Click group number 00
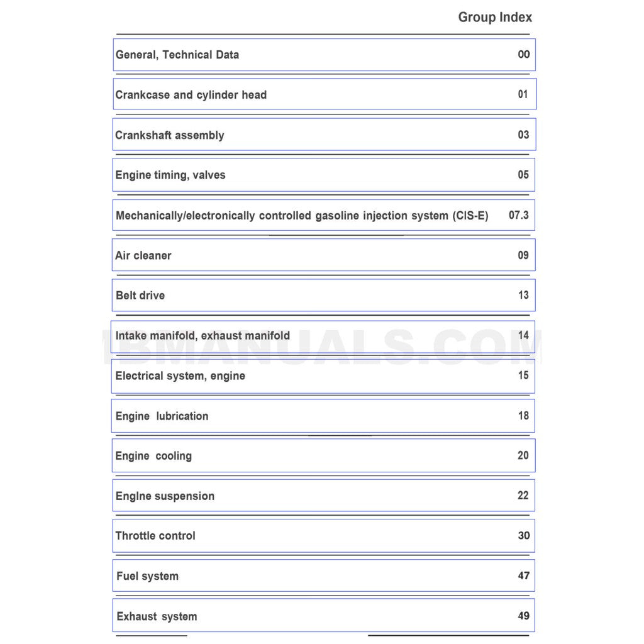Image resolution: width=644 pixels, height=644 pixels. [524, 54]
